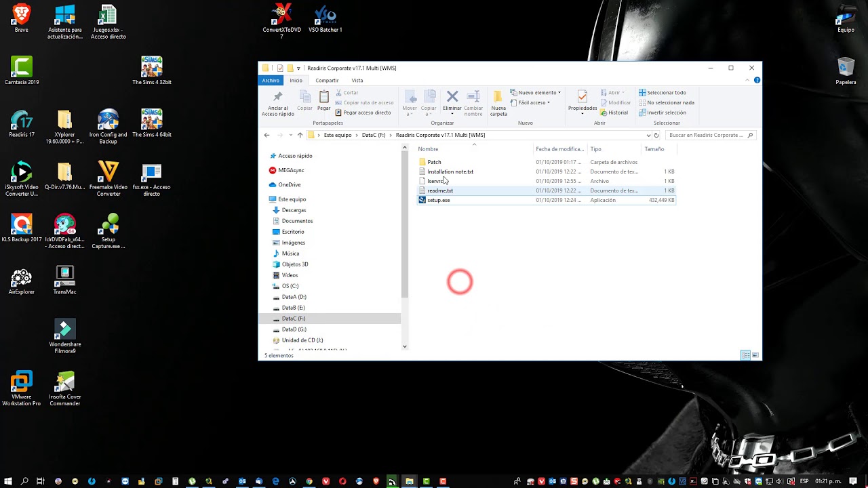Expand quick access toolbar customize arrow

pos(298,68)
